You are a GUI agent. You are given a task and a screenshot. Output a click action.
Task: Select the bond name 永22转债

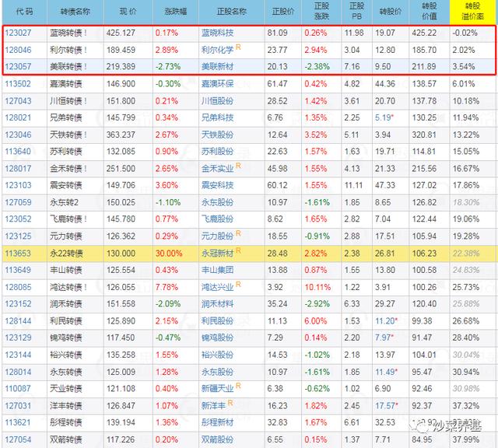[66, 254]
